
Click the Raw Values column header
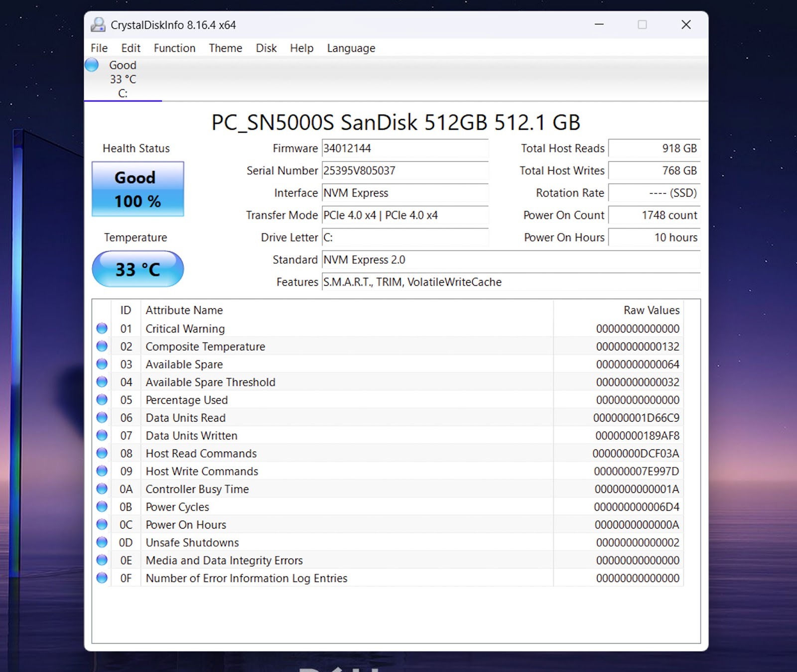point(651,310)
